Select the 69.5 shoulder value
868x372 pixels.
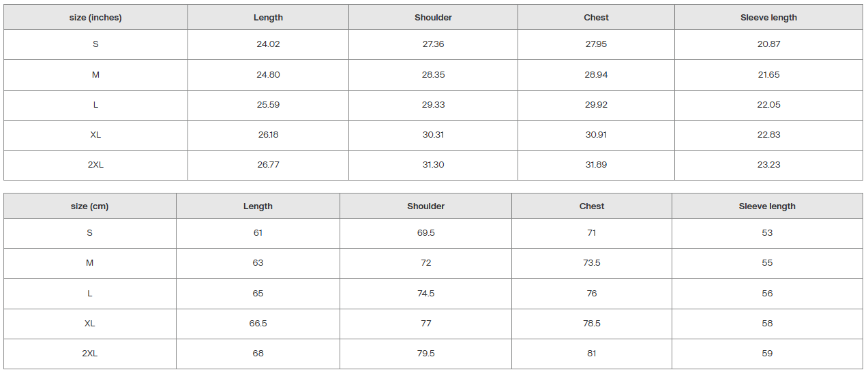pyautogui.click(x=426, y=233)
